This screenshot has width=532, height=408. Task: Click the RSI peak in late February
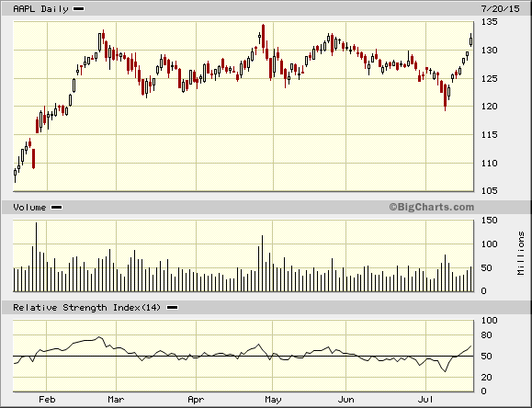[99, 337]
